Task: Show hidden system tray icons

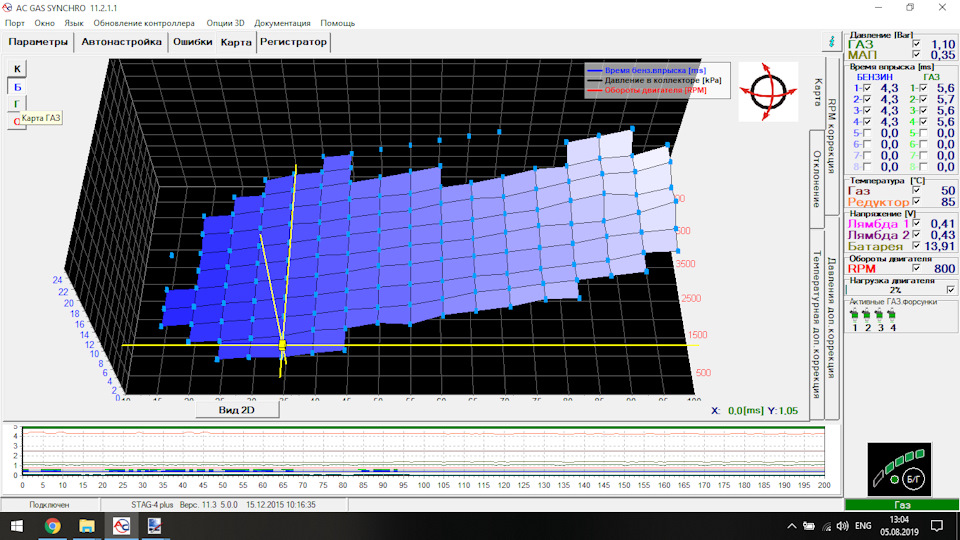Action: 792,526
